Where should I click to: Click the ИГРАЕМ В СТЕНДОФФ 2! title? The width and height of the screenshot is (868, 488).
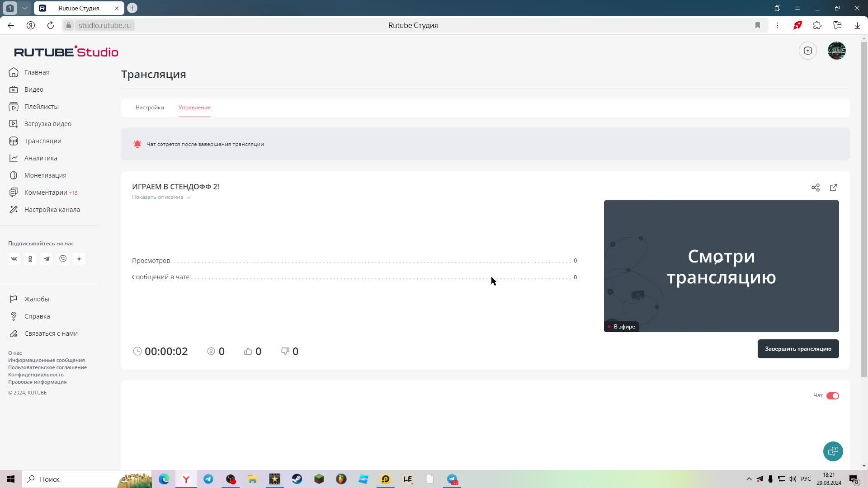175,187
